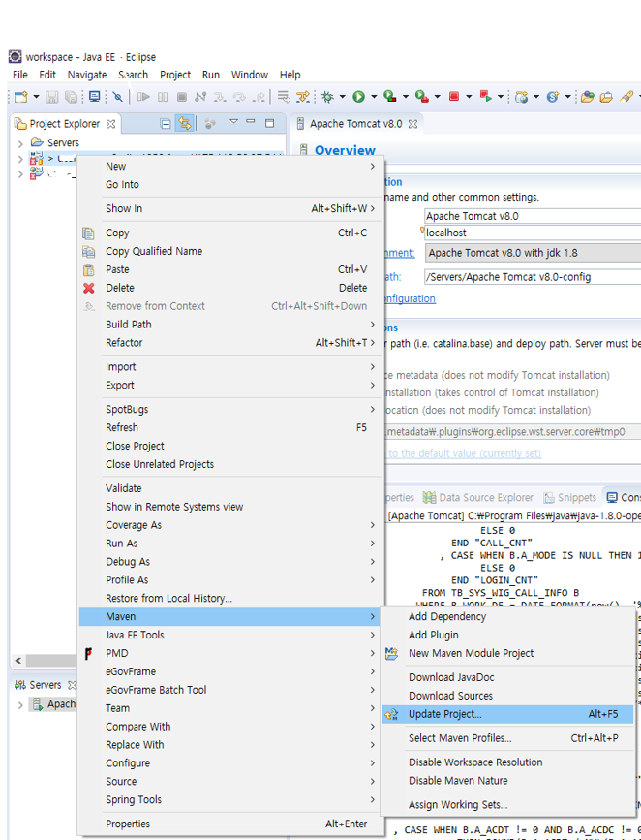Open the Project menu

click(x=175, y=75)
